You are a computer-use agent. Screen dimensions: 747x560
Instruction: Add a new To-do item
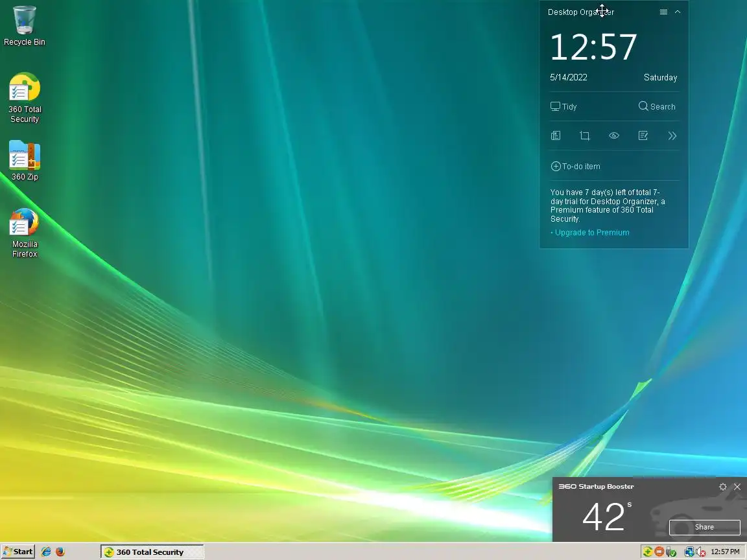[576, 166]
